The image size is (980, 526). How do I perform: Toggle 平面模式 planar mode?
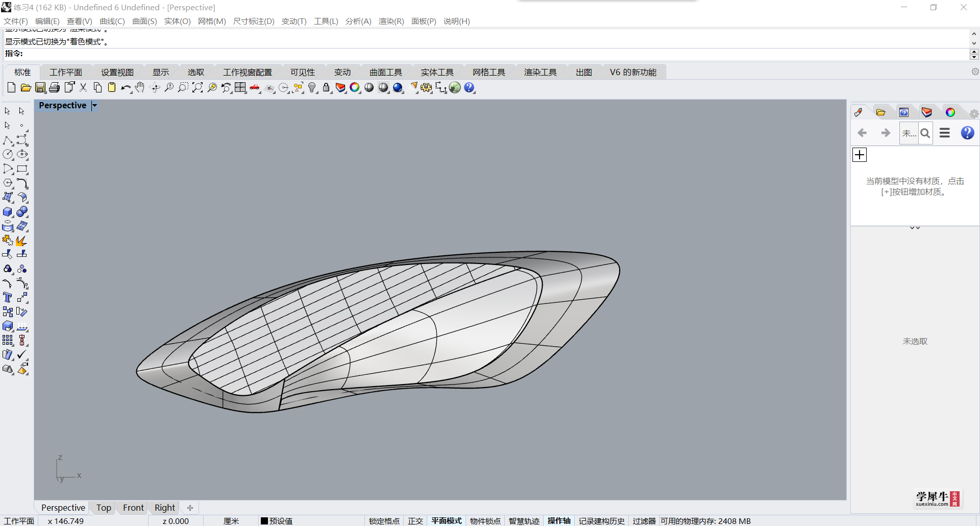[447, 521]
